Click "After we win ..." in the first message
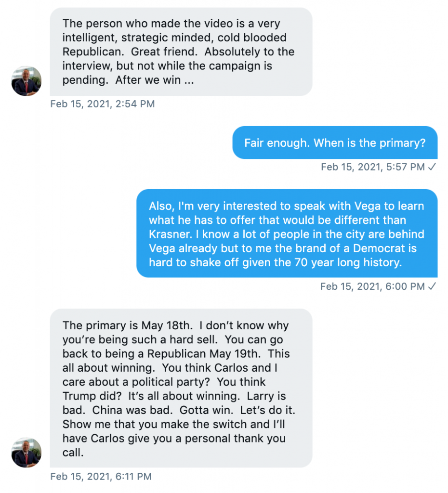The height and width of the screenshot is (493, 448). pyautogui.click(x=155, y=80)
